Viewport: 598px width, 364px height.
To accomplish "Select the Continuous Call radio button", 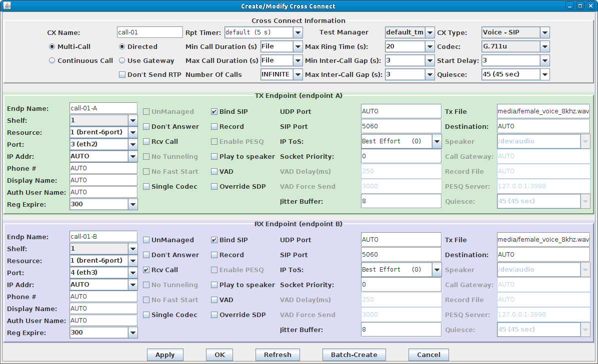I will (x=52, y=60).
